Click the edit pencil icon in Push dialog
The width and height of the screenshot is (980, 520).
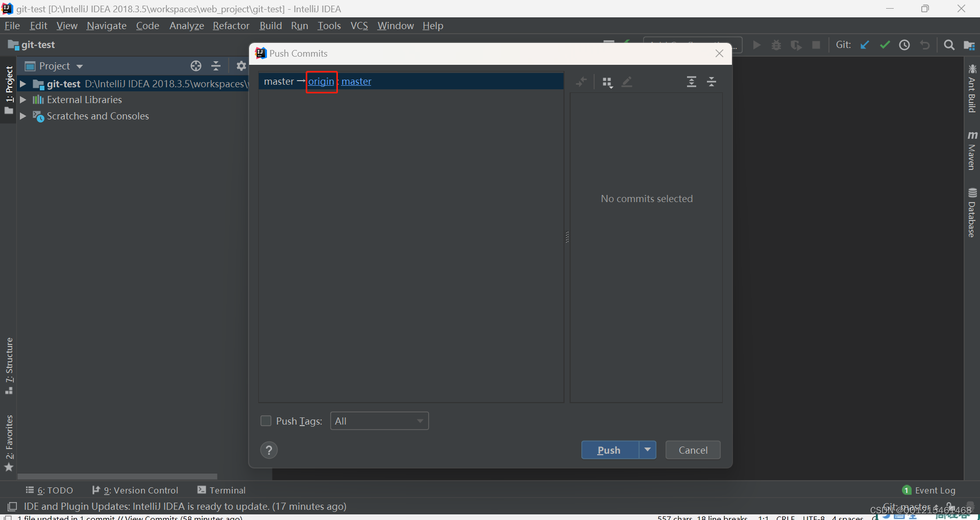(627, 82)
